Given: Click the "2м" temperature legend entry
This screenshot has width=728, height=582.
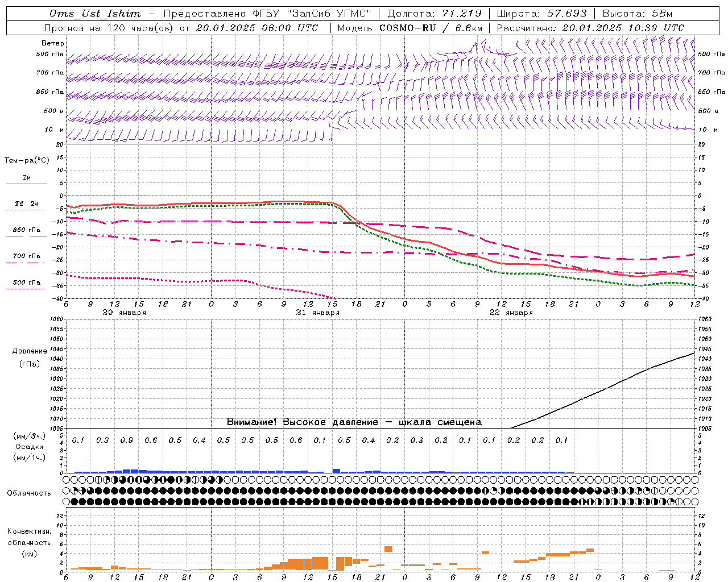Looking at the screenshot, I should (27, 178).
